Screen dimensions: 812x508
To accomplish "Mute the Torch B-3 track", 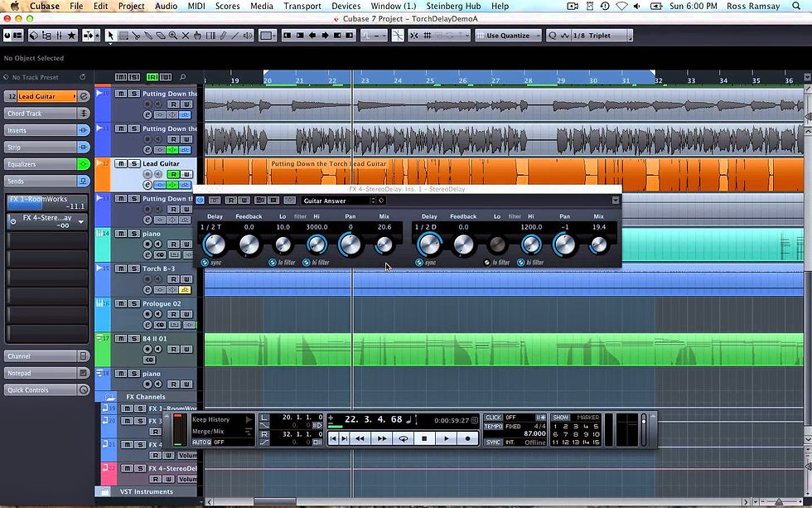I will point(121,269).
